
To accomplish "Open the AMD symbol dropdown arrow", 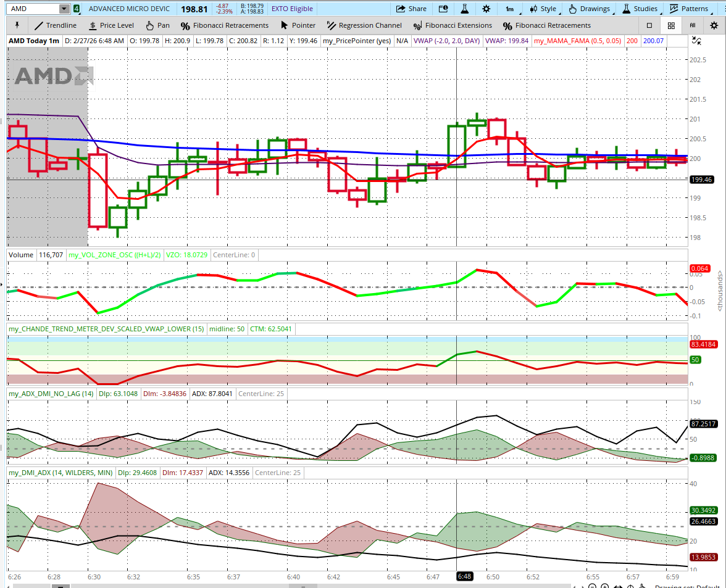I will [x=64, y=9].
